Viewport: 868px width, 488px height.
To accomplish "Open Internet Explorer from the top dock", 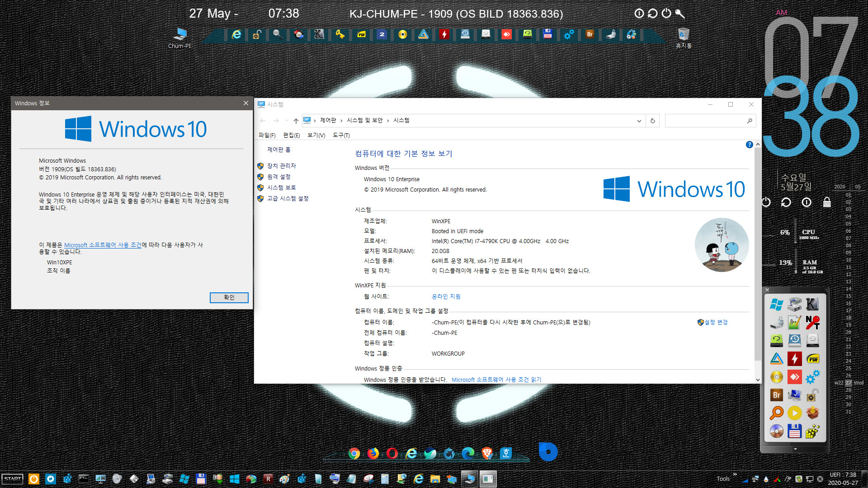I will click(x=236, y=34).
